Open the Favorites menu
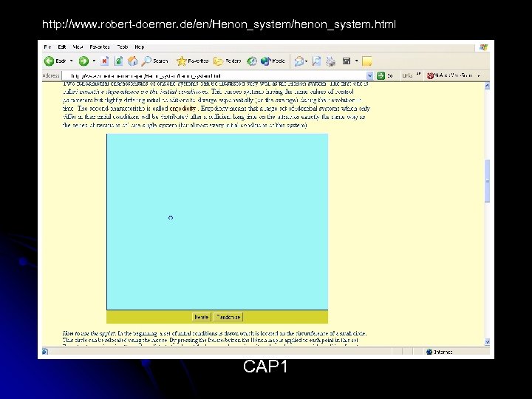Viewport: 532px width, 399px height. (x=100, y=47)
